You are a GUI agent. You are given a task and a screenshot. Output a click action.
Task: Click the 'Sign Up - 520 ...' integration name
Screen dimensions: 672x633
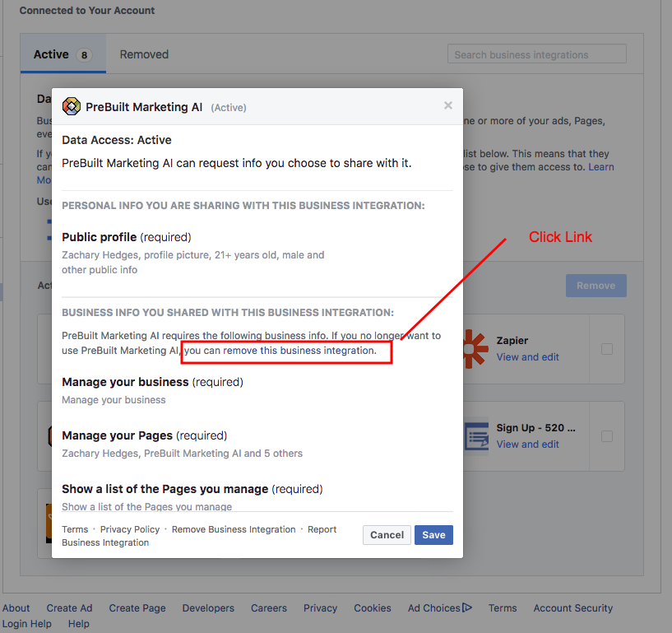point(535,427)
